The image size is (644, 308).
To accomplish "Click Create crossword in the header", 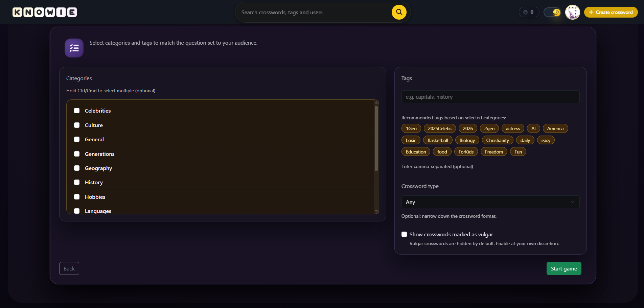I will (x=611, y=12).
